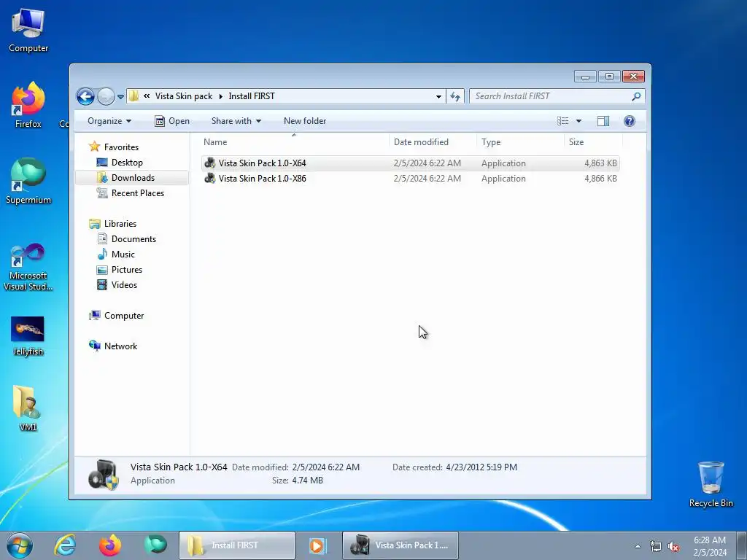
Task: Open the taskbar clock and date
Action: pos(709,546)
